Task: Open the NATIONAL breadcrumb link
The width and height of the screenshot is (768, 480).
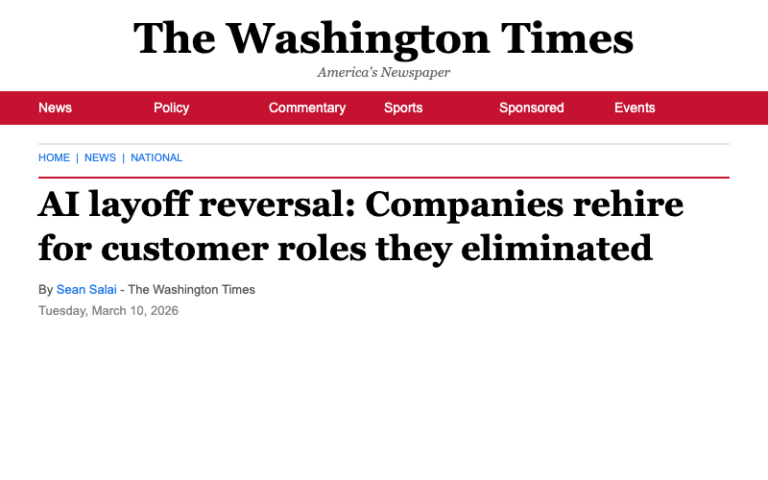Action: (x=156, y=158)
